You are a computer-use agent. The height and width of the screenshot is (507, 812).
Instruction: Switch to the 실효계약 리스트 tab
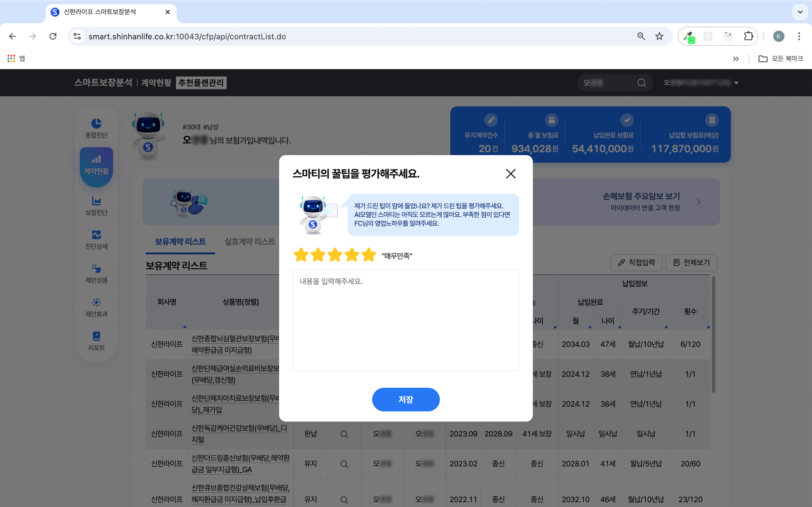click(x=250, y=241)
